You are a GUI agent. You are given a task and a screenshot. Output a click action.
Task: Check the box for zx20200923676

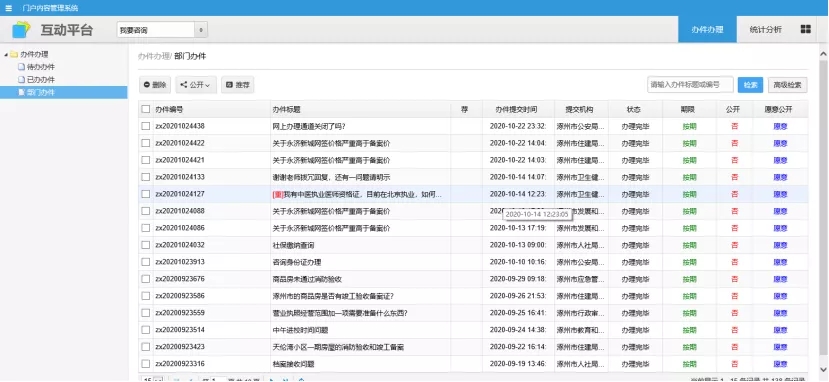[x=146, y=279]
